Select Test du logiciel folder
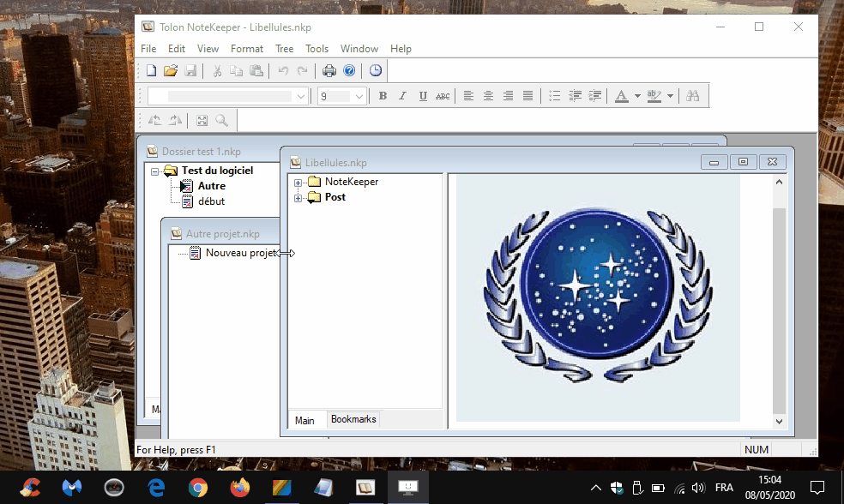The width and height of the screenshot is (844, 504). click(218, 171)
